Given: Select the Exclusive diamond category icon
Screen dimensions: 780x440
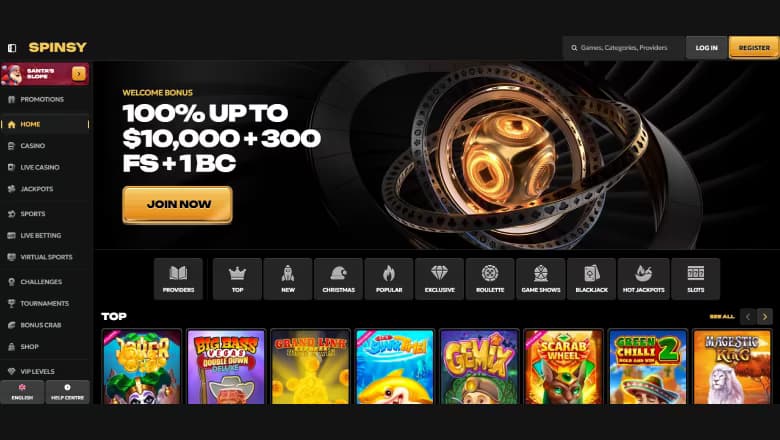Looking at the screenshot, I should [x=440, y=279].
